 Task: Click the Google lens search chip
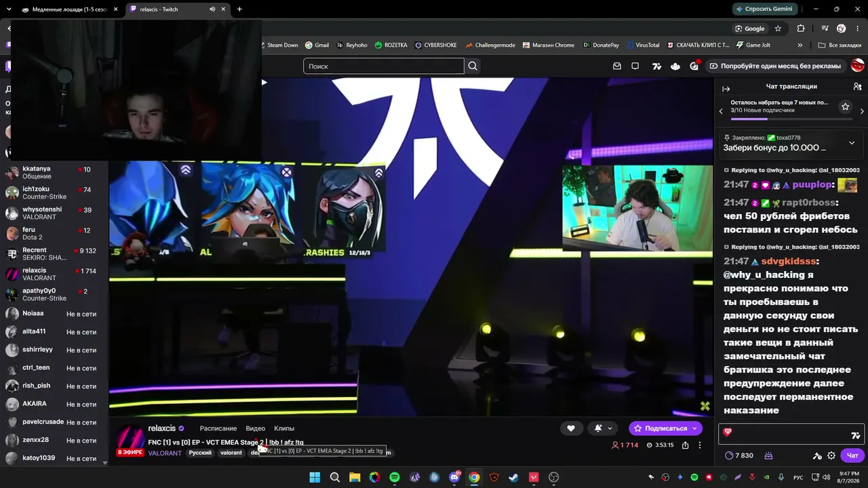[749, 28]
